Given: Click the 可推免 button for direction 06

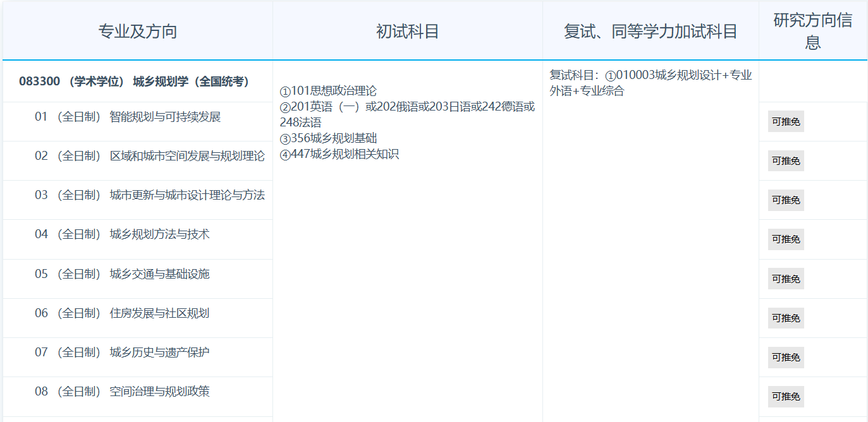Looking at the screenshot, I should [x=785, y=318].
